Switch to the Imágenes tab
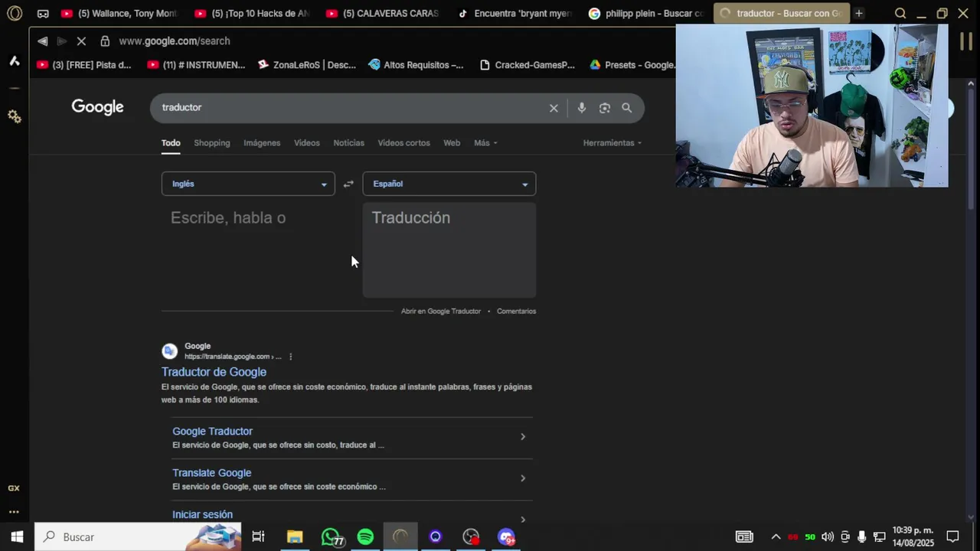 [x=262, y=143]
